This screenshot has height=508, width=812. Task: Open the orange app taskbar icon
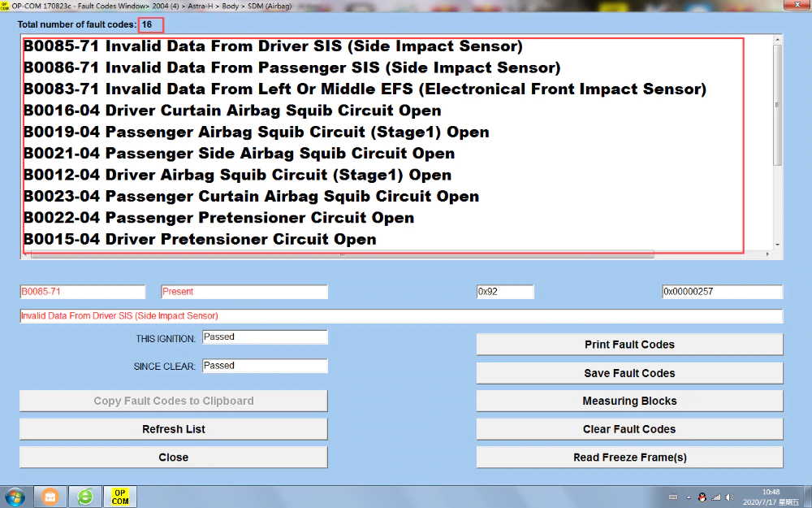point(50,497)
